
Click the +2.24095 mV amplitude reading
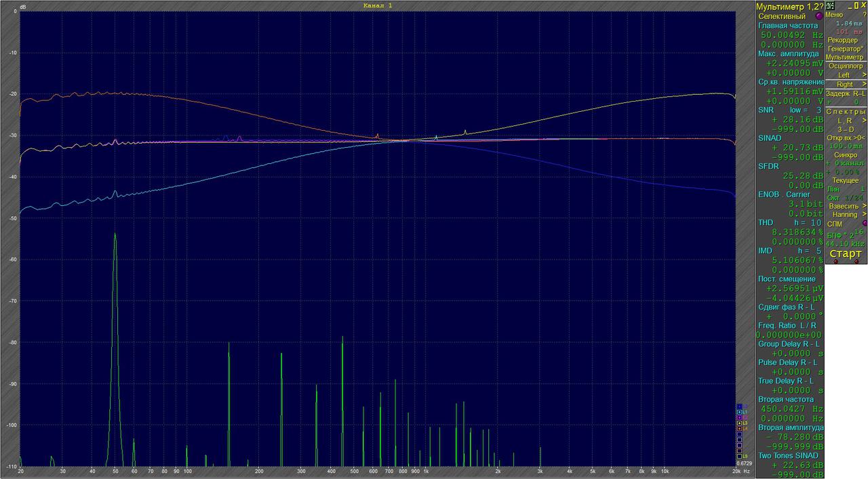point(794,63)
